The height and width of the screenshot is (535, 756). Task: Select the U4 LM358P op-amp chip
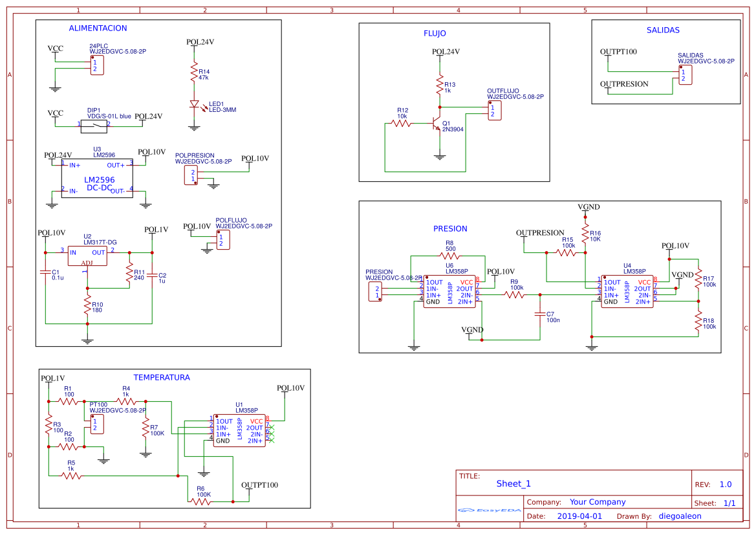click(x=626, y=292)
